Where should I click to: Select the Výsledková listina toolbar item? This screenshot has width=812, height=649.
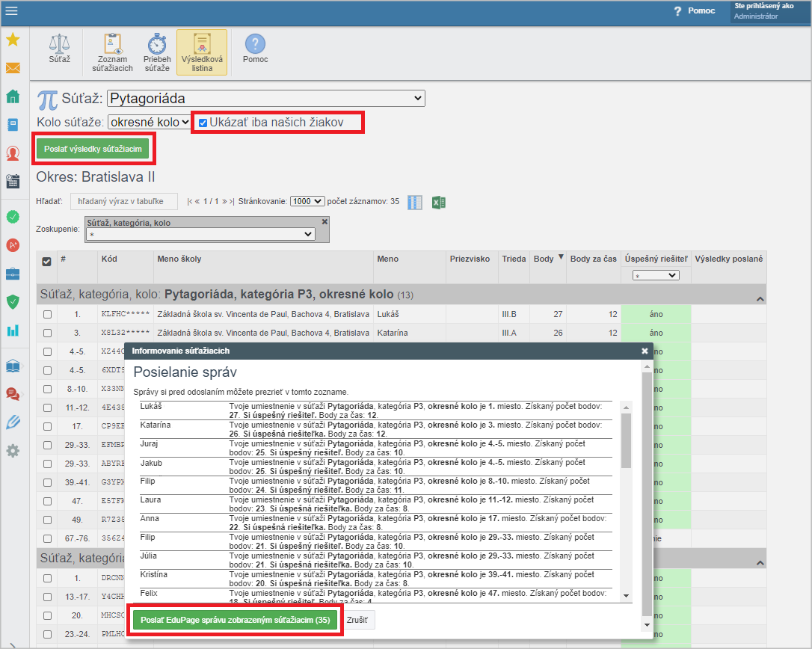(202, 52)
